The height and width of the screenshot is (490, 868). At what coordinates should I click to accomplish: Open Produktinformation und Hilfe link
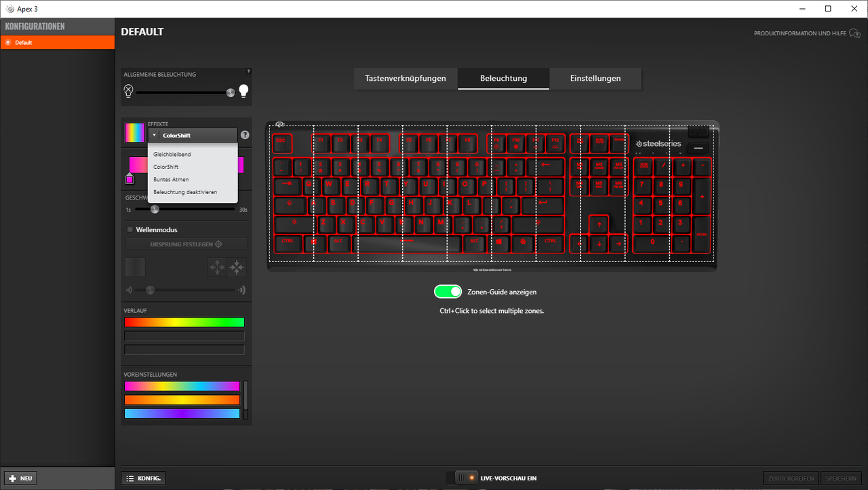pos(807,33)
